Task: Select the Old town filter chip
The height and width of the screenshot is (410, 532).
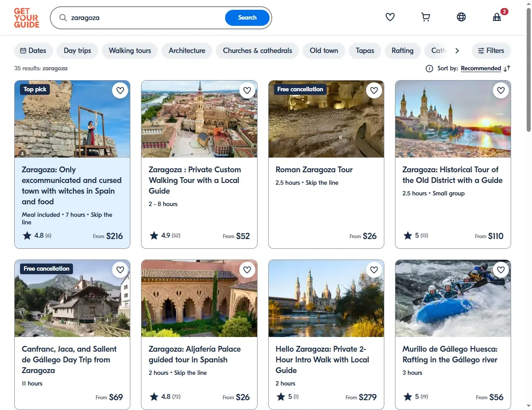Action: point(324,51)
